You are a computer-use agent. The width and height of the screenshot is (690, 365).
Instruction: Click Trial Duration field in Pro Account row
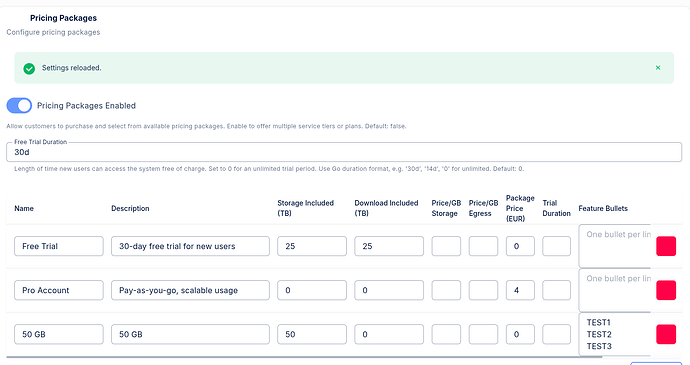(557, 290)
